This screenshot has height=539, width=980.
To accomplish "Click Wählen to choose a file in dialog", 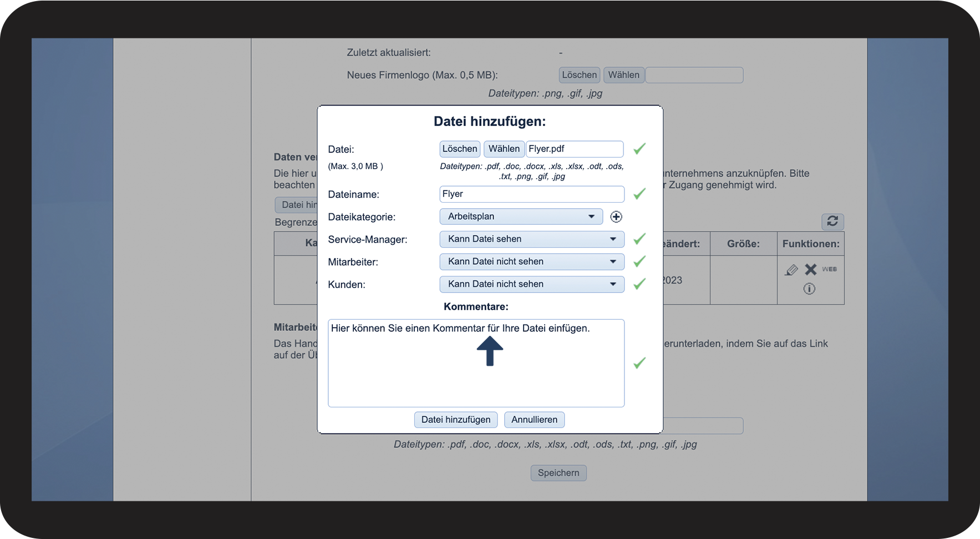I will tap(504, 149).
